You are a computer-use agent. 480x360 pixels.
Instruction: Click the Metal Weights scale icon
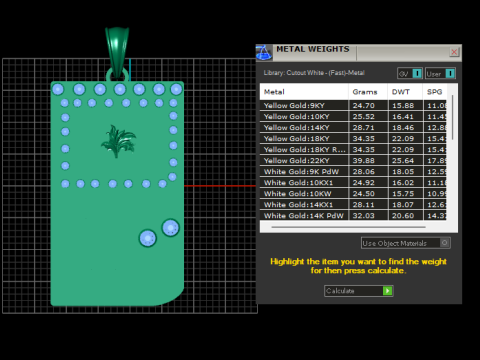point(264,53)
